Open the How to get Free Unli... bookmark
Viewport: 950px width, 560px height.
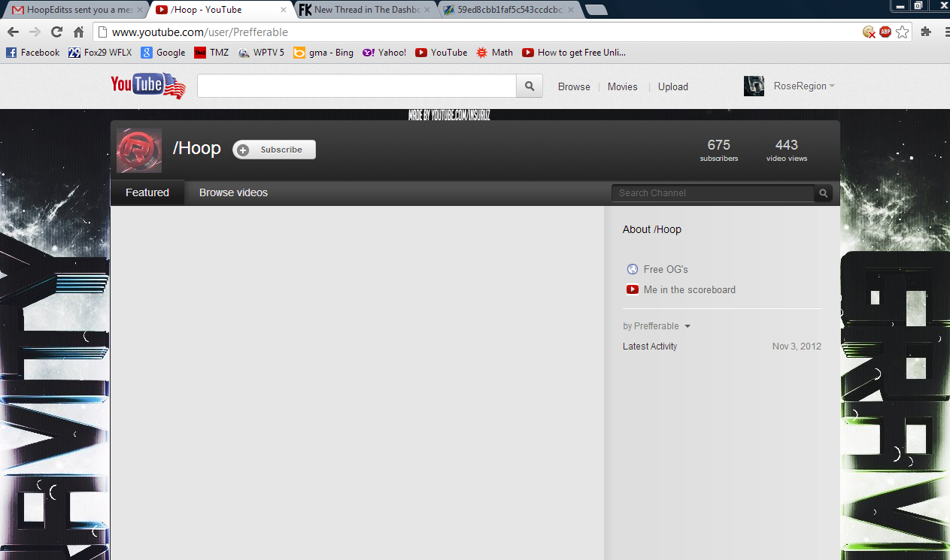(574, 53)
